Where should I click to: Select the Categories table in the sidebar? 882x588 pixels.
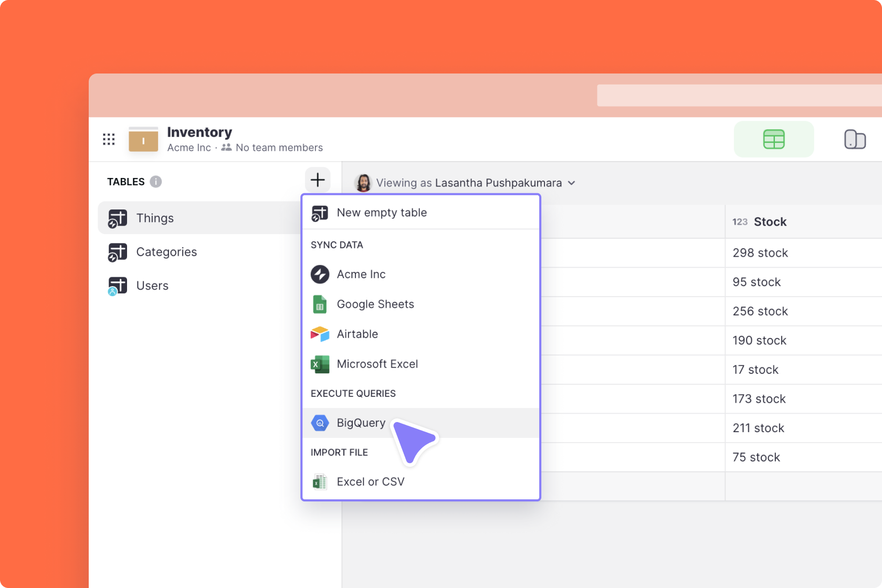(166, 251)
